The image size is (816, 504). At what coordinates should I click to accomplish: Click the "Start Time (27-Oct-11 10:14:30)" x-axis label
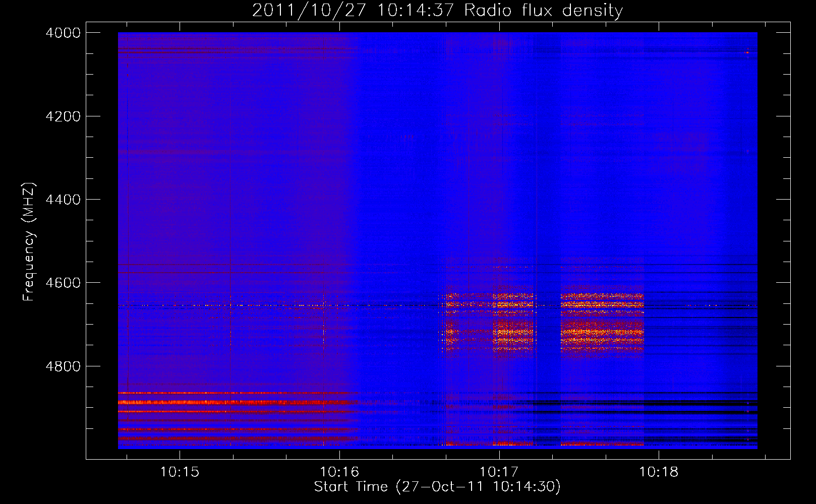point(437,487)
